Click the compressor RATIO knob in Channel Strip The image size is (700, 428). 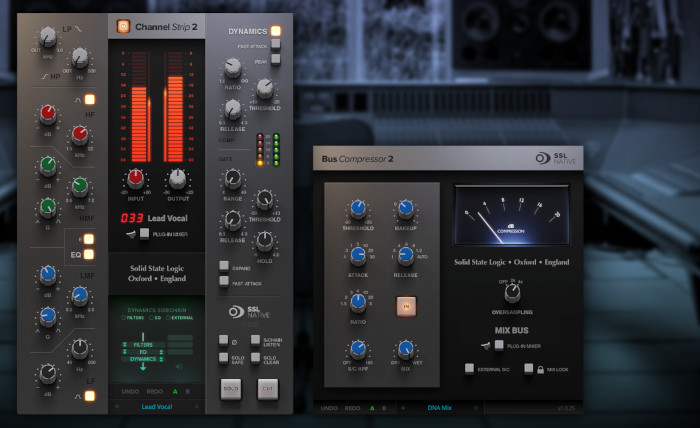233,68
